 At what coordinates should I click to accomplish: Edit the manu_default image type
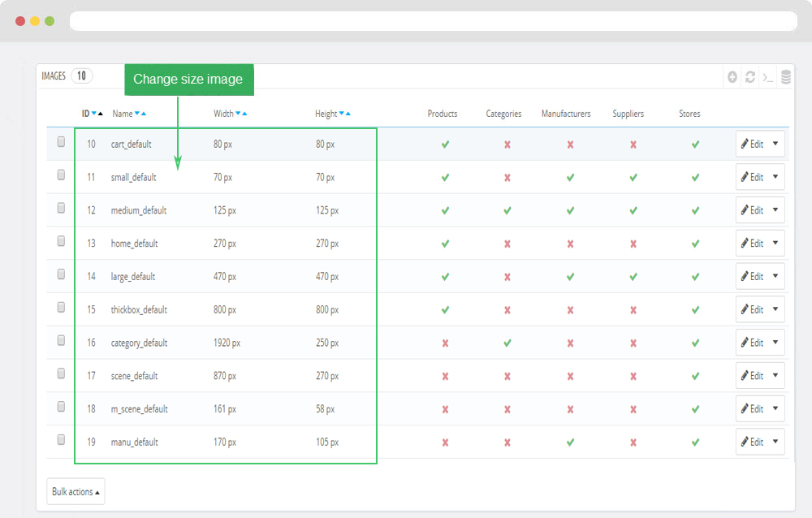[x=752, y=442]
